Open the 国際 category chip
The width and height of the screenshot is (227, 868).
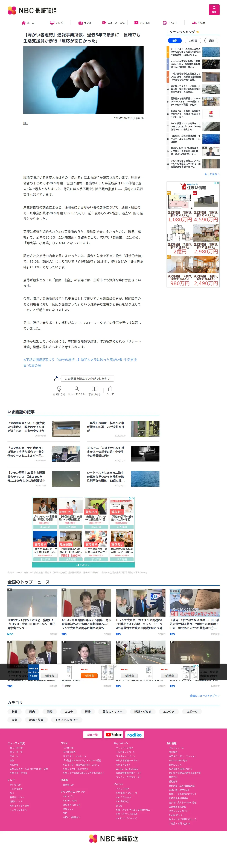(x=50, y=712)
